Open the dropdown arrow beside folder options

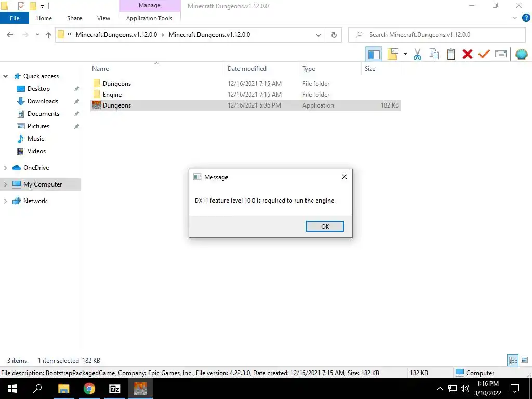[405, 54]
